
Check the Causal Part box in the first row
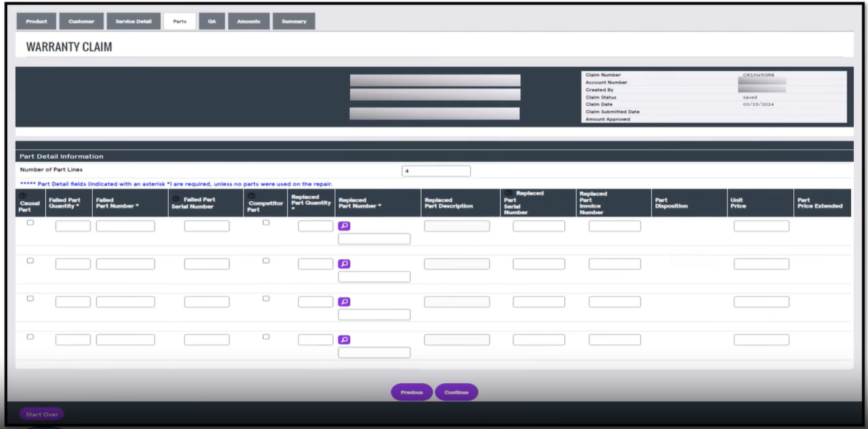tap(30, 223)
